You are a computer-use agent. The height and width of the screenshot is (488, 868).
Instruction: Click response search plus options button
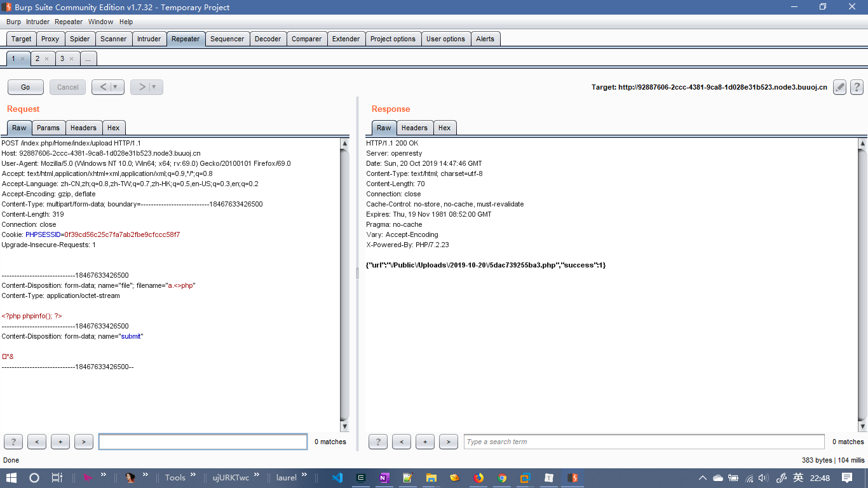click(425, 442)
